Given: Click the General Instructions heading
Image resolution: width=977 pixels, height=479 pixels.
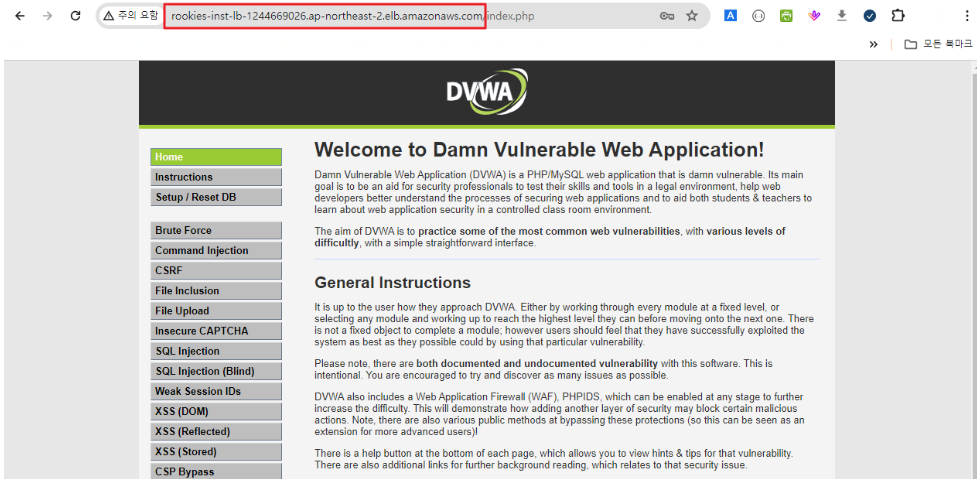Looking at the screenshot, I should pyautogui.click(x=393, y=283).
